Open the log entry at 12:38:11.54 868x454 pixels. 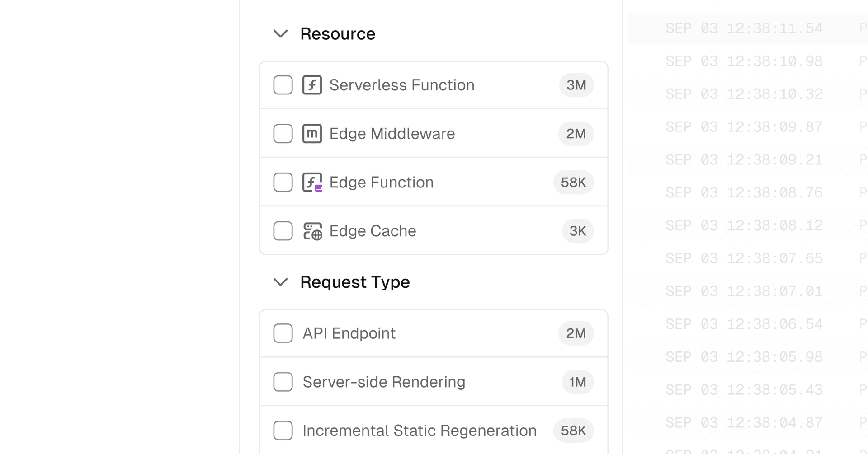[x=744, y=28]
